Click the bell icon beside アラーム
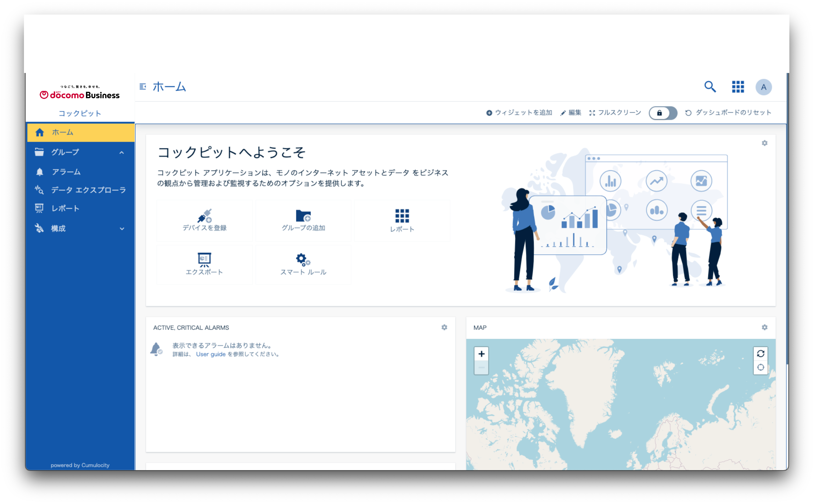Viewport: 814px width, 504px height. [39, 172]
